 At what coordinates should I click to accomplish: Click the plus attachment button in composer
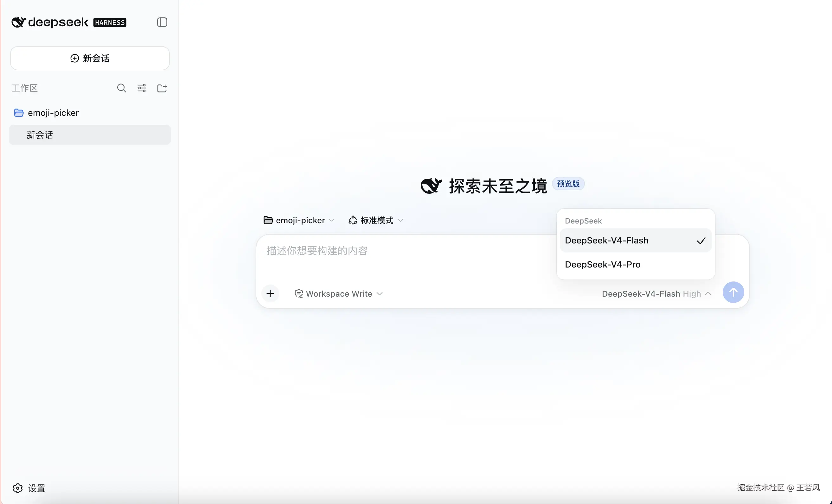pyautogui.click(x=270, y=293)
